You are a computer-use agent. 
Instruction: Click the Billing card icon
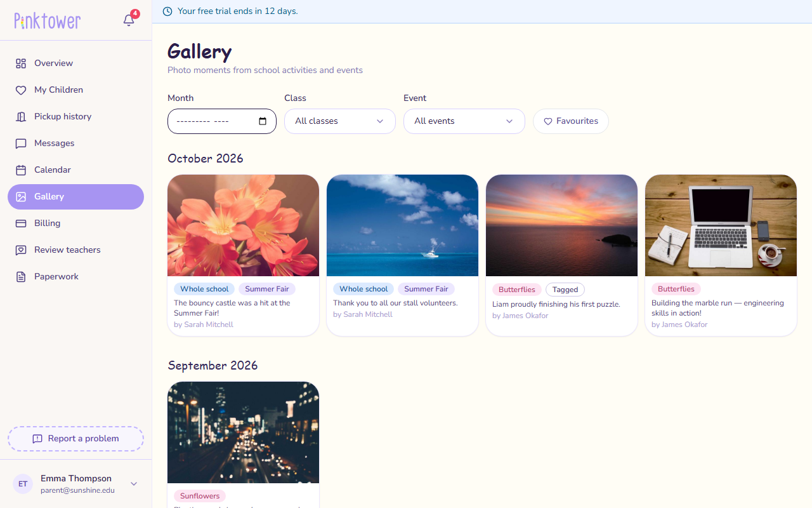[21, 224]
